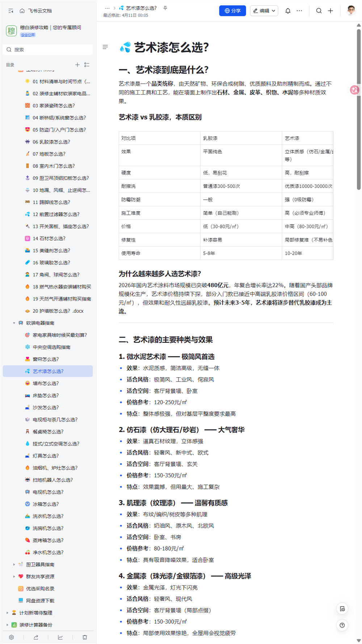Open 家电家具啥时候买最划算? page
This screenshot has width=362, height=644.
[60, 335]
